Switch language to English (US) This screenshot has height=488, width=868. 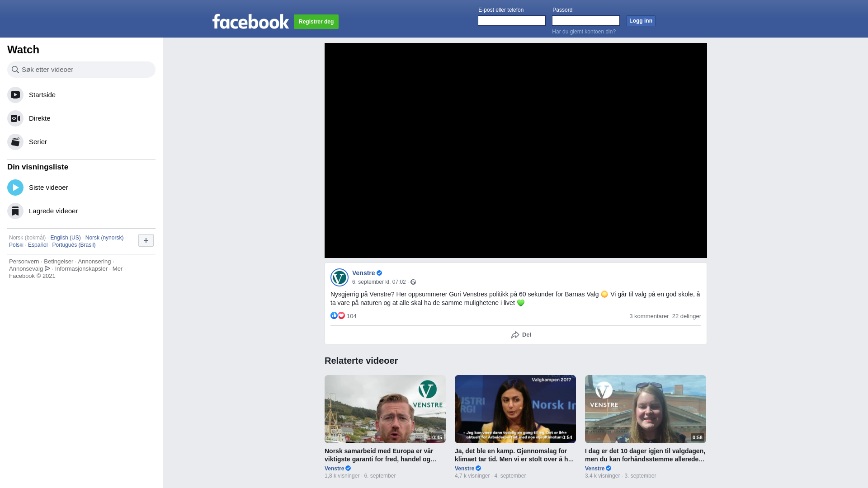pyautogui.click(x=66, y=238)
